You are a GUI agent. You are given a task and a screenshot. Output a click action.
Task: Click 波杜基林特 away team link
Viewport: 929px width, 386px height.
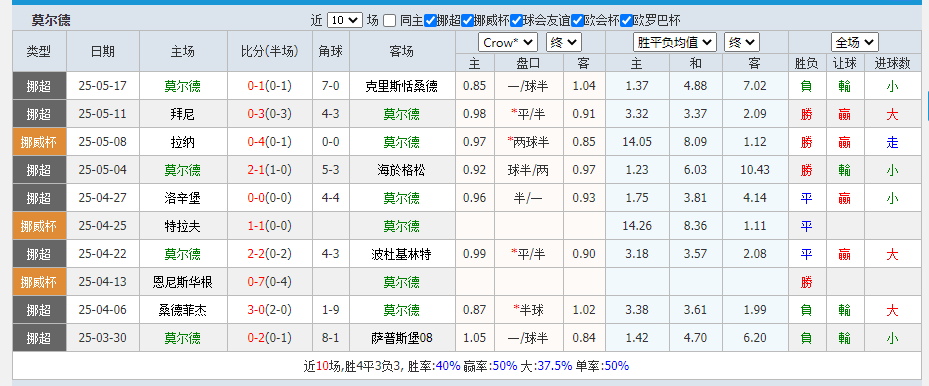(x=402, y=255)
